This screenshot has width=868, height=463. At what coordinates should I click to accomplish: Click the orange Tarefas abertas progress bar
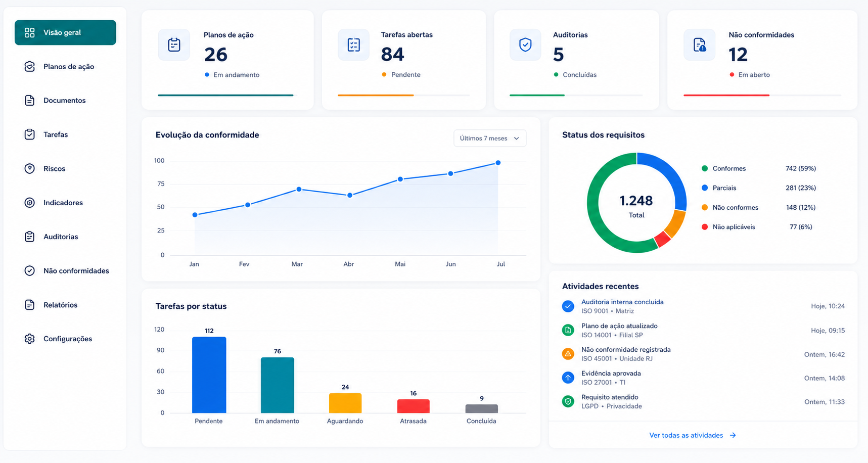(x=376, y=95)
